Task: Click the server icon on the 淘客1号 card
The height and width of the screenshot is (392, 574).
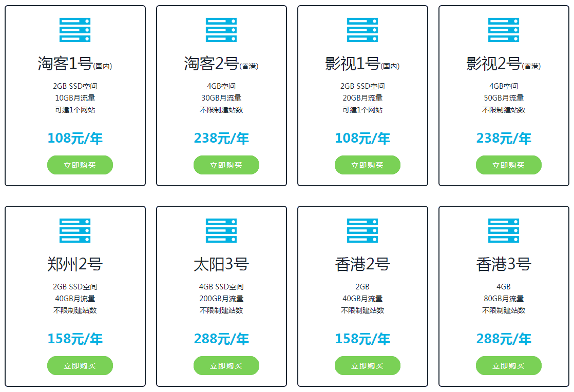Action: pos(75,30)
